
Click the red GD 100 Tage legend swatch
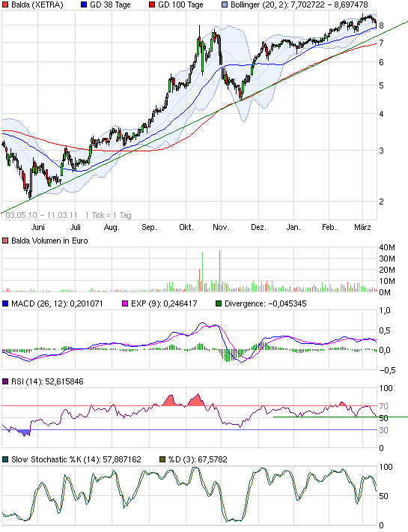point(152,4)
